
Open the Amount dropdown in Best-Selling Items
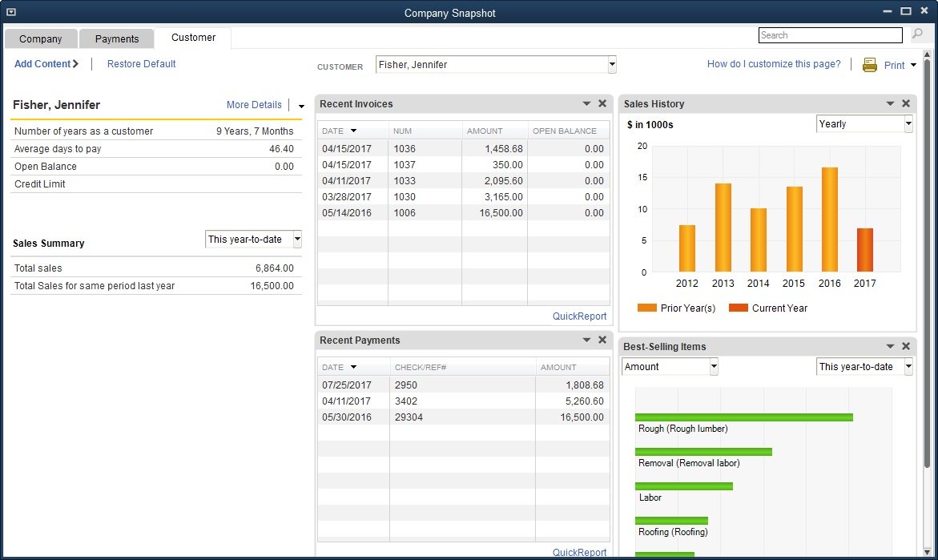pyautogui.click(x=714, y=367)
